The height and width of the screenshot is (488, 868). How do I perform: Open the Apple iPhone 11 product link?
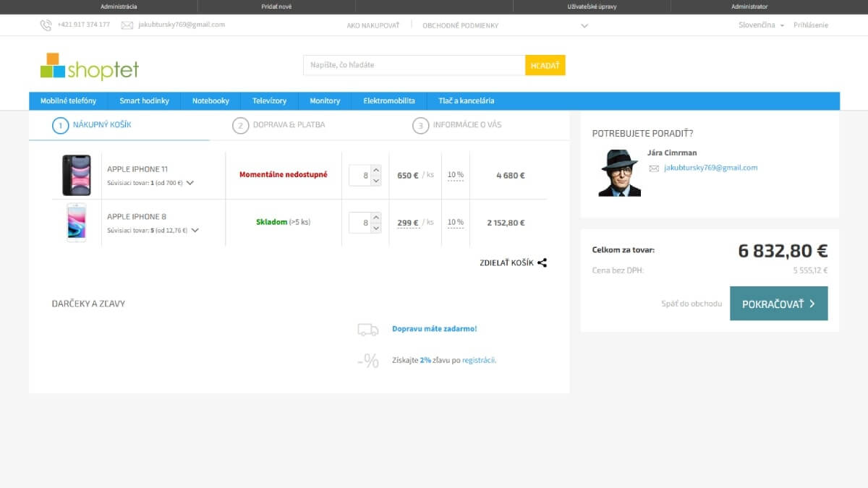pos(137,169)
